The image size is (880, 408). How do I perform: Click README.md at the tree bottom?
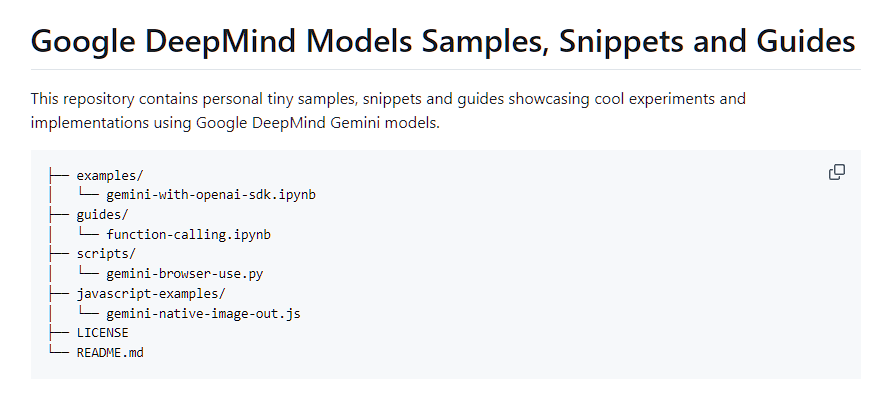pos(110,352)
